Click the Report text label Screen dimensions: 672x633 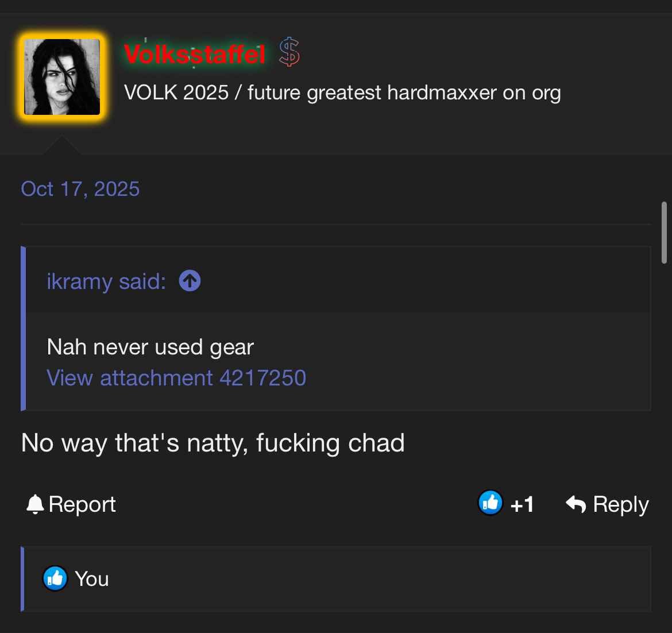(82, 504)
